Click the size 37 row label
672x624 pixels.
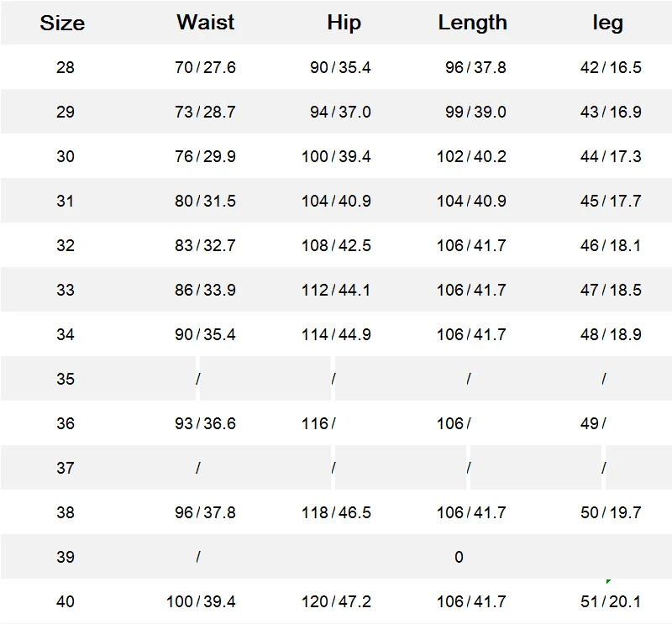pos(66,468)
